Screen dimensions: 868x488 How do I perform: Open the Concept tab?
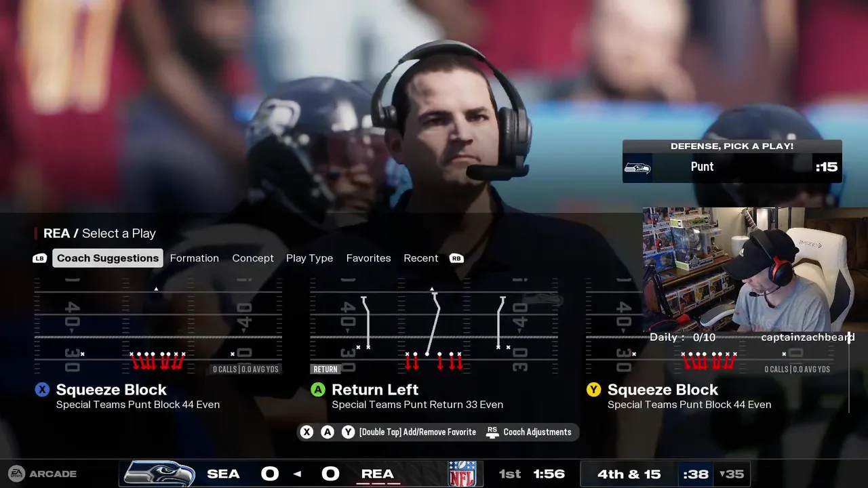[253, 258]
